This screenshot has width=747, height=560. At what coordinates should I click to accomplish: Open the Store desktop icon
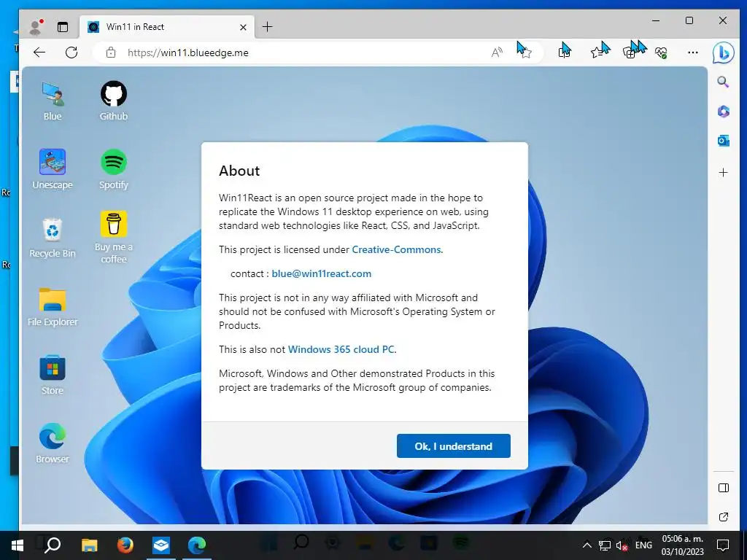[x=53, y=376]
